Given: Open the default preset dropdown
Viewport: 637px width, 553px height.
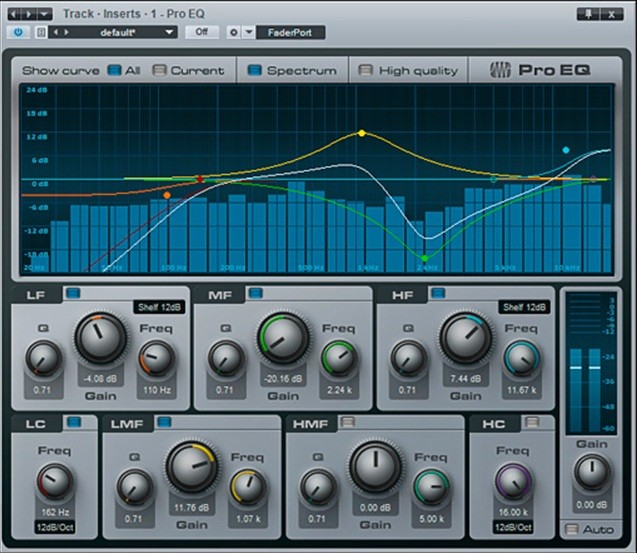Looking at the screenshot, I should (x=118, y=33).
